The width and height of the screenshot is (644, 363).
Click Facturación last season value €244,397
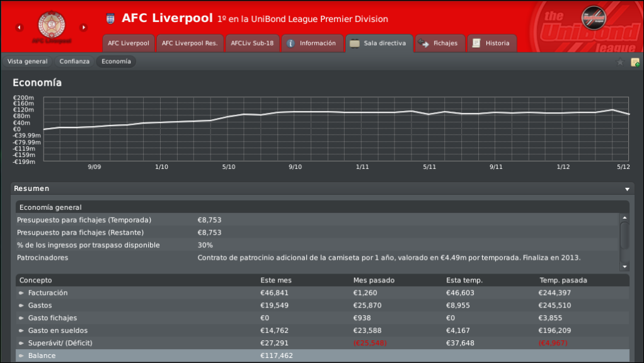(x=555, y=293)
